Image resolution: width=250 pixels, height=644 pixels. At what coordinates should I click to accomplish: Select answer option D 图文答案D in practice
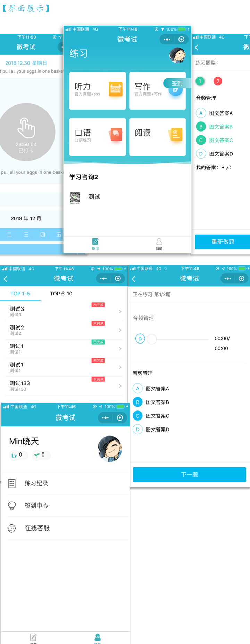coord(137,430)
